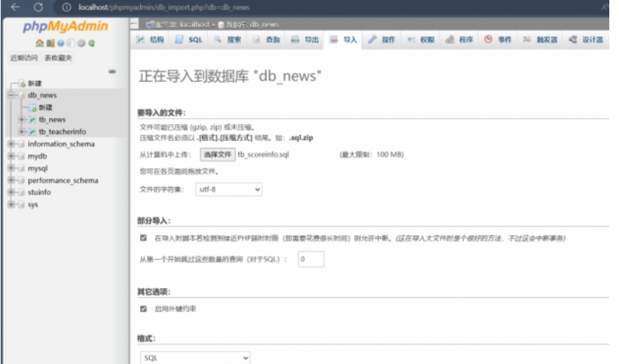Image resolution: width=619 pixels, height=364 pixels.
Task: Click the browser address bar URL
Action: point(163,7)
